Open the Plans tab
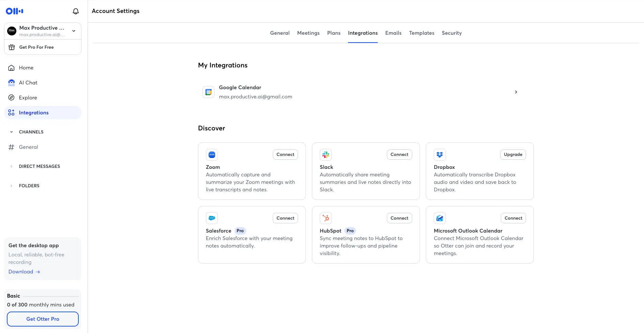This screenshot has width=644, height=333. [334, 33]
